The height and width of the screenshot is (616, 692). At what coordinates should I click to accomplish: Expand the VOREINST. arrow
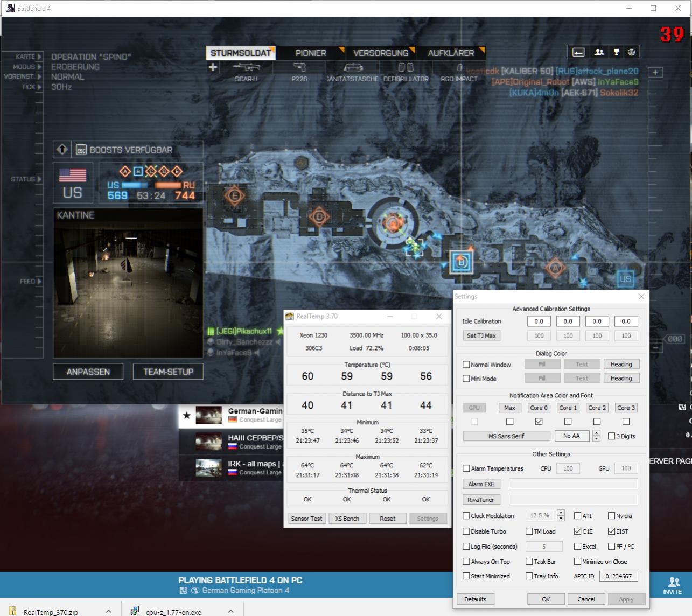[x=39, y=76]
